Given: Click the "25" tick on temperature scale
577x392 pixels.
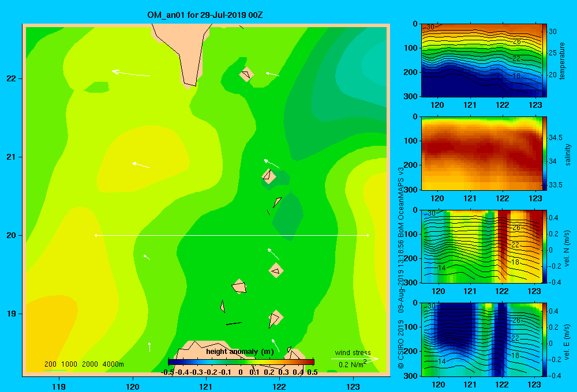Looking at the screenshot, I should coord(553,53).
